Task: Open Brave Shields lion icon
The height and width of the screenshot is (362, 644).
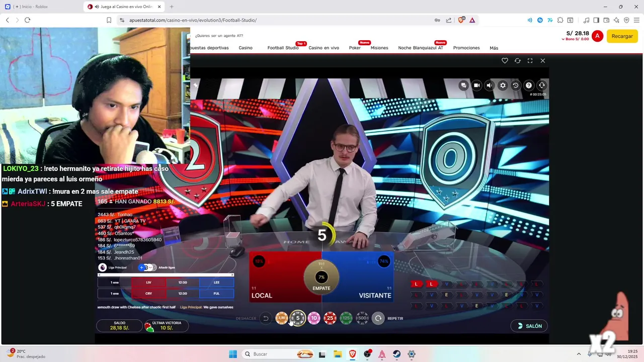Action: tap(461, 20)
